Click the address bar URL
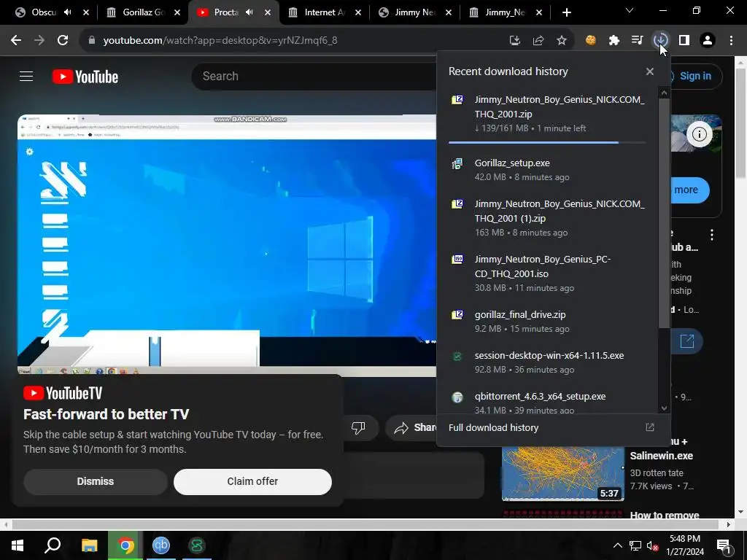The width and height of the screenshot is (747, 560). click(220, 41)
